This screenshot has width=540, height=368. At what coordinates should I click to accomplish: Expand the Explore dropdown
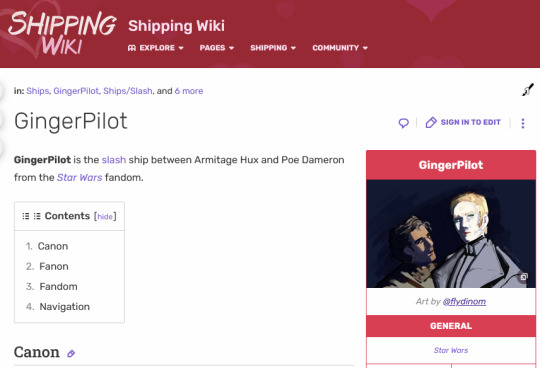coord(156,48)
